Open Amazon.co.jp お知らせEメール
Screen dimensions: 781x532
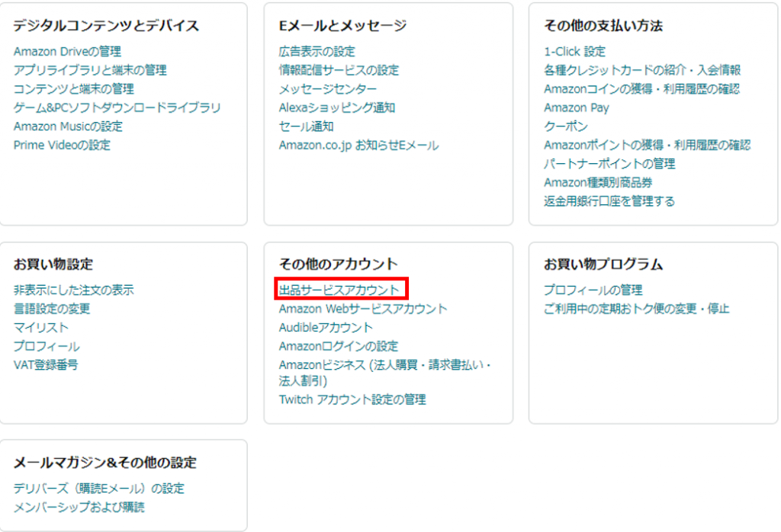(358, 146)
